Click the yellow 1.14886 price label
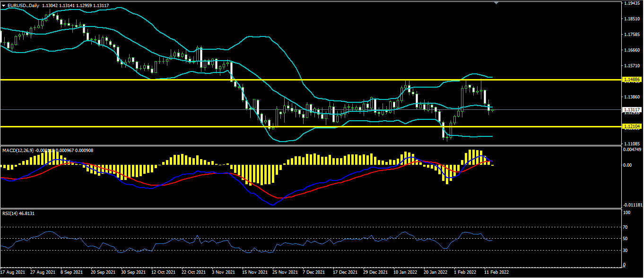 tap(632, 80)
